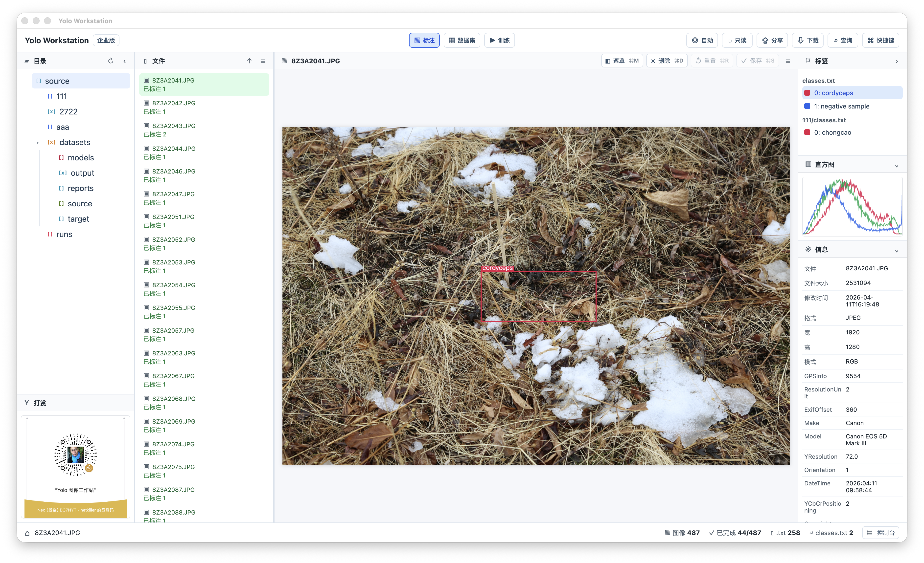This screenshot has height=563, width=924.
Task: Open the query button
Action: click(842, 41)
